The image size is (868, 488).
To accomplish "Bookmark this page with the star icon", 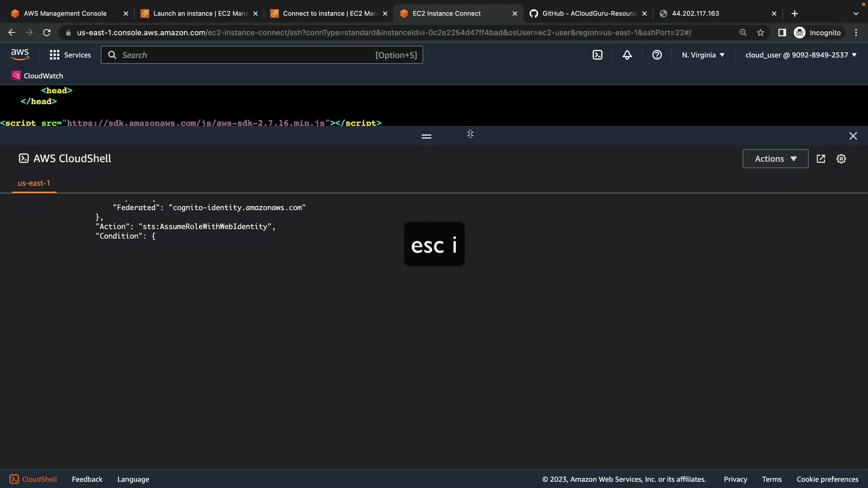I will click(760, 33).
